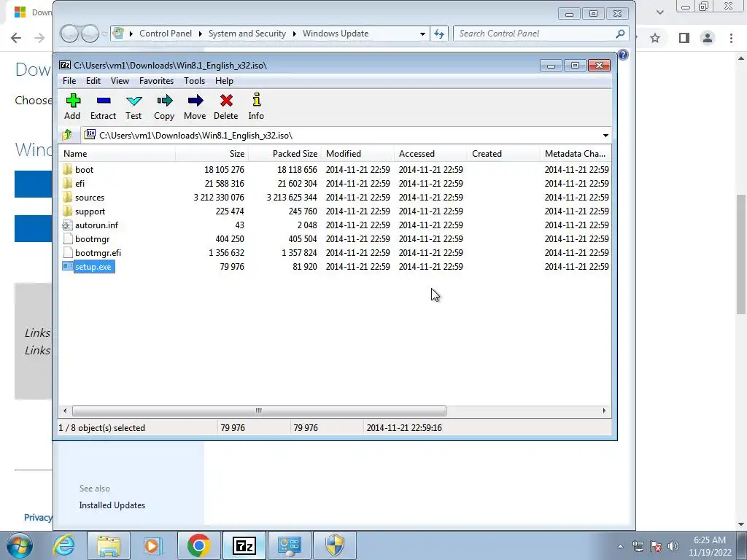
Task: Click the System and Security breadcrumb
Action: click(247, 34)
